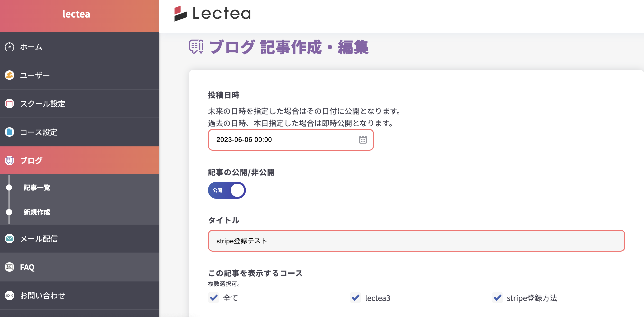The height and width of the screenshot is (317, 644).
Task: Click the FAQ icon in sidebar
Action: point(9,267)
